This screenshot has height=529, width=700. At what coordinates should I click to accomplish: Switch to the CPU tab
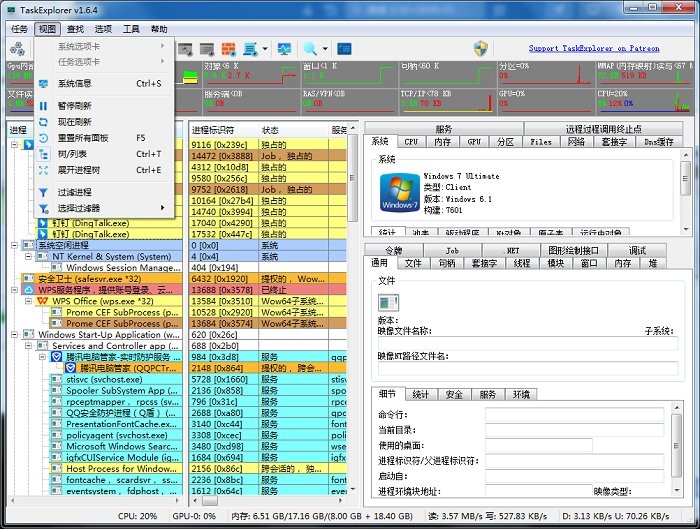(411, 142)
